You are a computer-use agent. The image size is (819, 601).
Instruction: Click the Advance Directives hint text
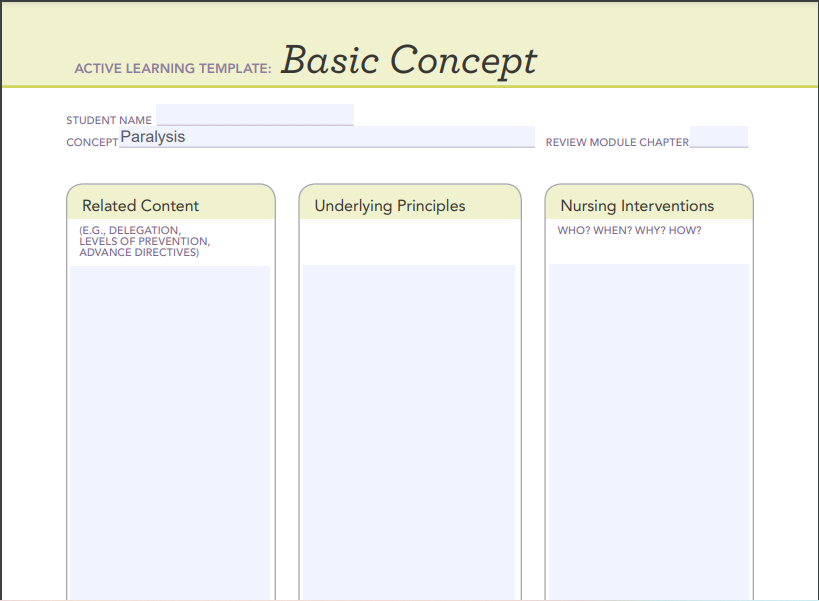[x=138, y=252]
